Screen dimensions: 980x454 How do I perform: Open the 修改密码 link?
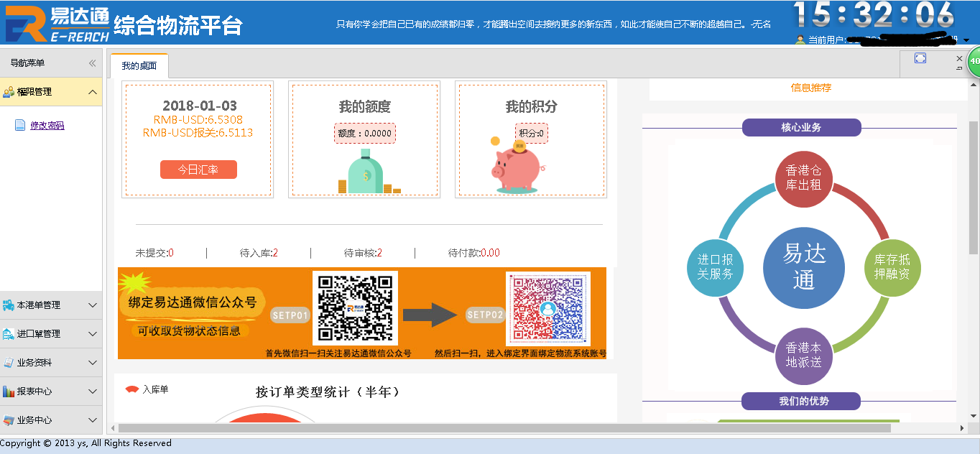pos(47,126)
